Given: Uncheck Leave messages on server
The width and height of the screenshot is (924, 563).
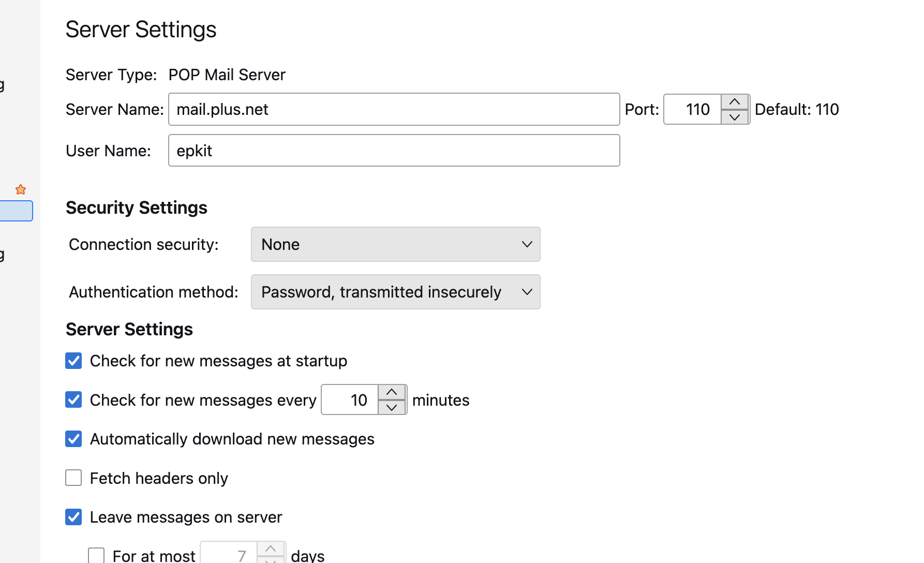Looking at the screenshot, I should [73, 517].
